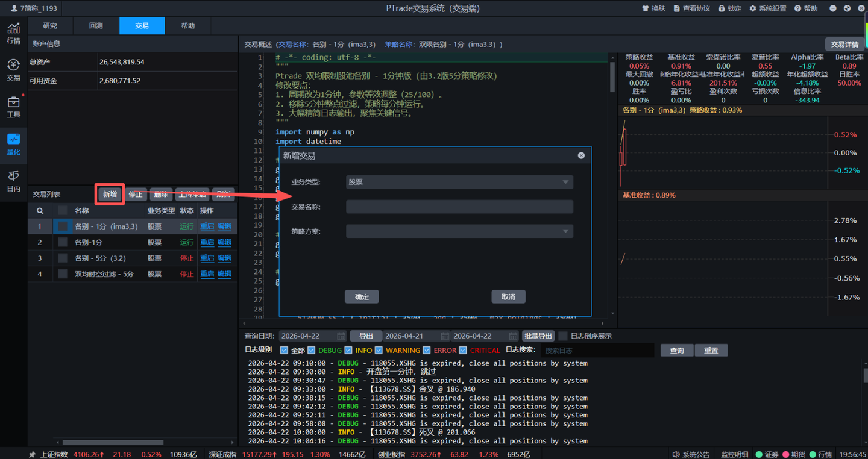Click 编辑 link for 双均时空过滤 - 5分

[224, 274]
